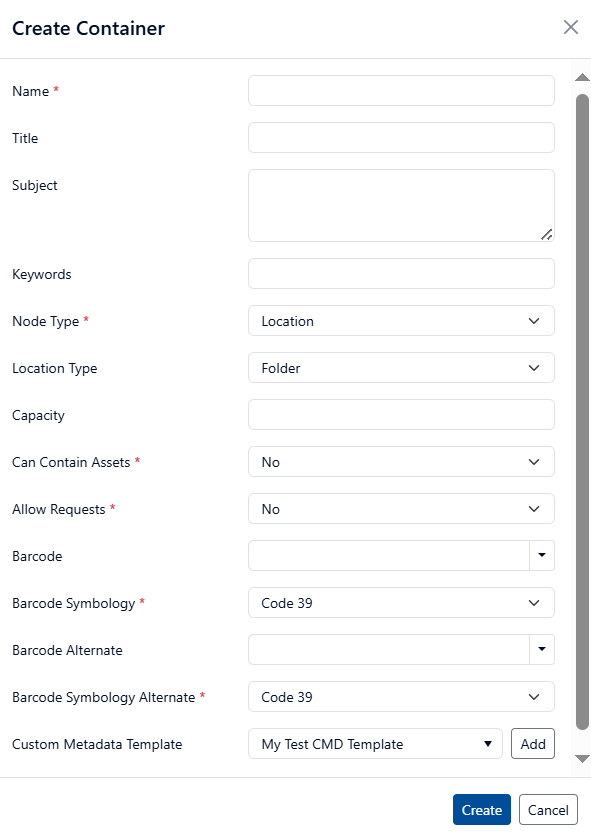Click the Barcode Alternate dropdown arrow
This screenshot has width=591, height=834.
tap(542, 649)
